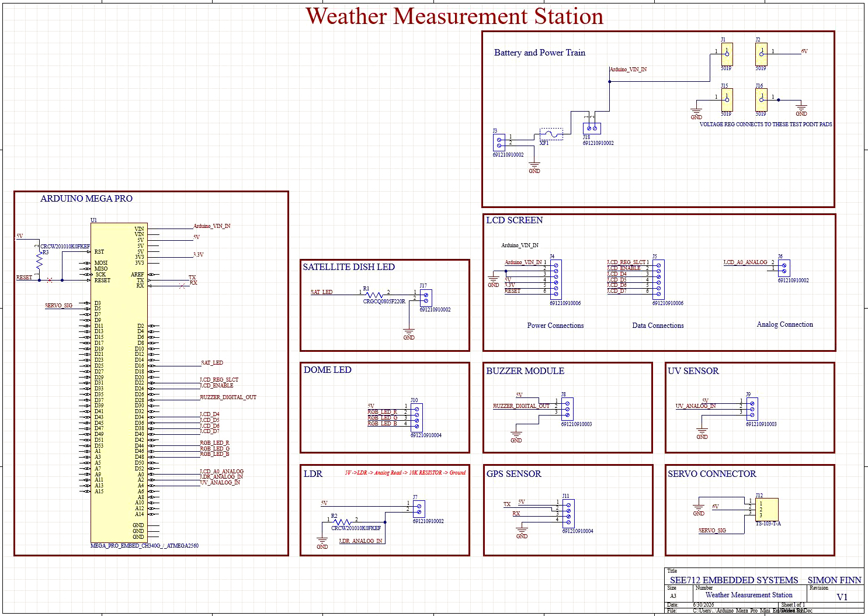The image size is (868, 616).
Task: Select test point J1 symbol
Action: (727, 54)
